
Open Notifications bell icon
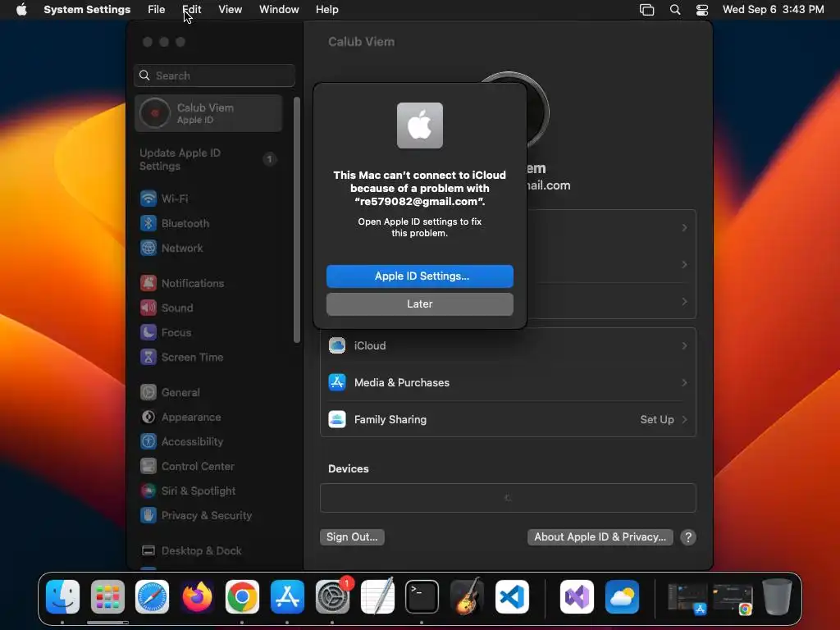point(148,283)
